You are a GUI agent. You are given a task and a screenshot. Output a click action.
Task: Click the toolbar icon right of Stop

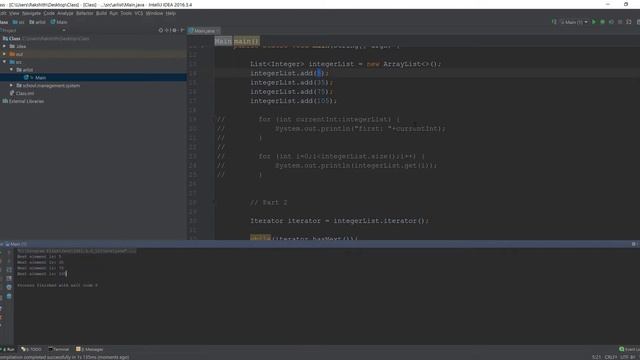(x=629, y=22)
